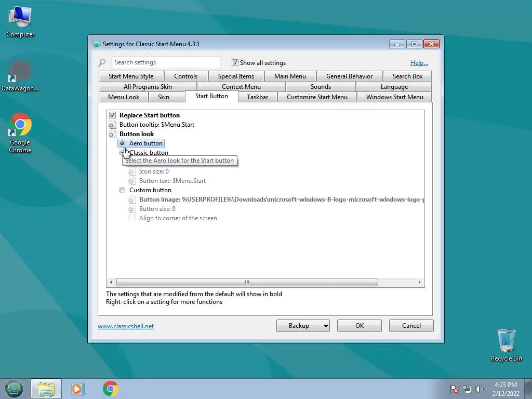Image resolution: width=532 pixels, height=399 pixels.
Task: Click the Show desktop strip on taskbar
Action: click(x=528, y=389)
